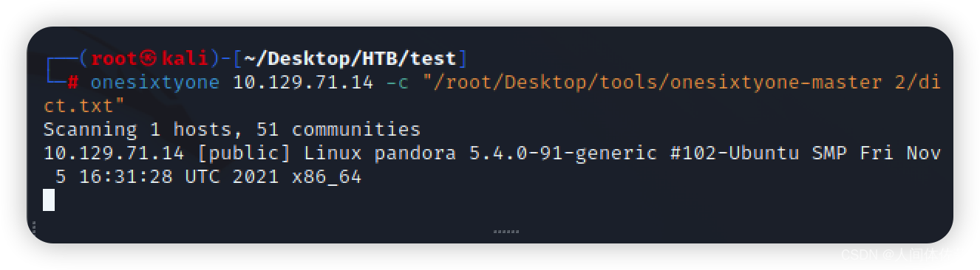Click the '[public]' community string

244,153
